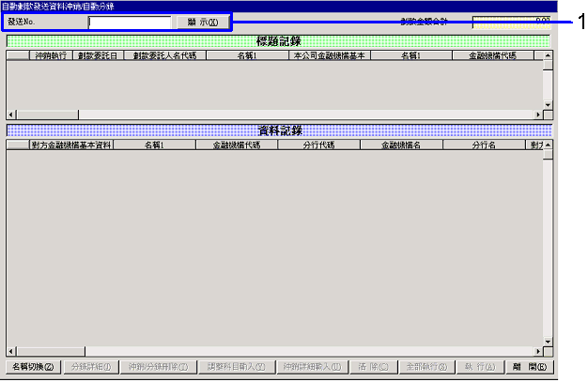Select the 本公司金融機構基本 column header
The image size is (588, 382).
pyautogui.click(x=330, y=55)
